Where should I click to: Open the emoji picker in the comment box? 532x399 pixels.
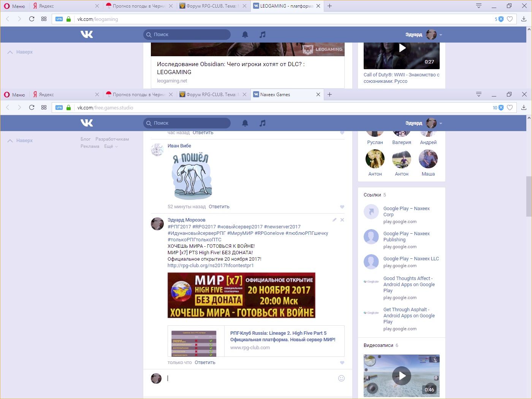pos(341,378)
